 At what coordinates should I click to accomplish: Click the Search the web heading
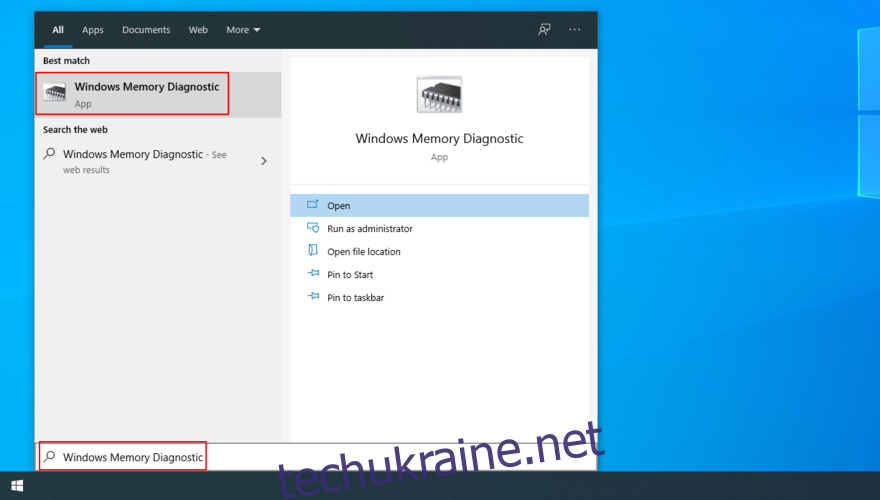[75, 130]
